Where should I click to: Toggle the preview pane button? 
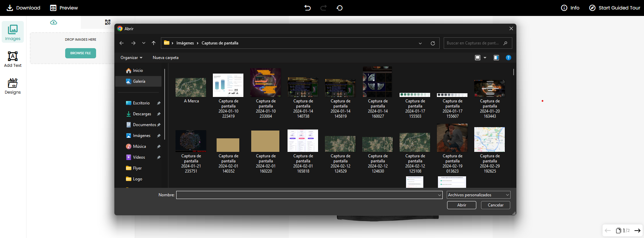click(496, 58)
